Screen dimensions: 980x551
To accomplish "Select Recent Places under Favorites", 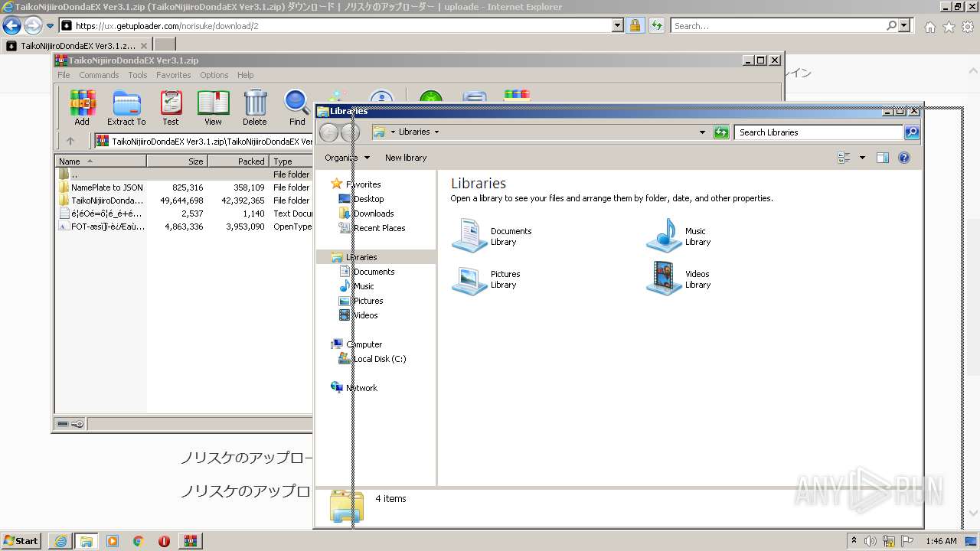I will pos(379,228).
